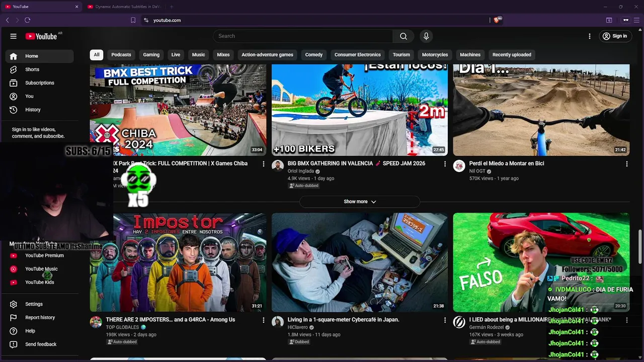Viewport: 644px width, 362px height.
Task: Go to Home in the sidebar
Action: pos(39,56)
